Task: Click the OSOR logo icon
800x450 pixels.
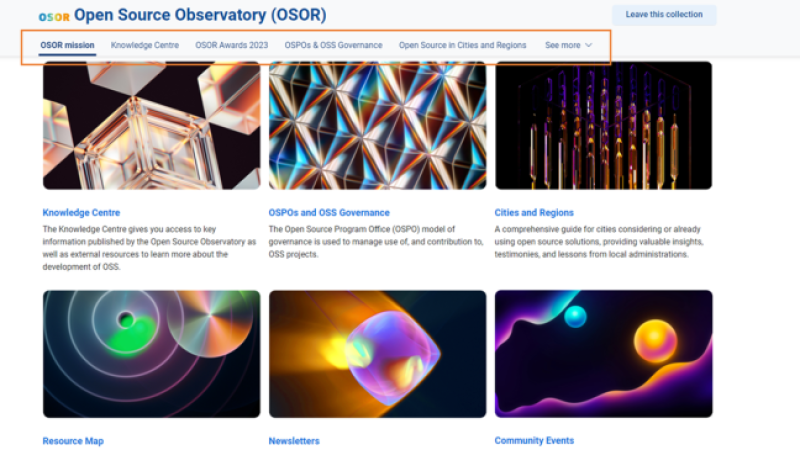Action: coord(54,17)
